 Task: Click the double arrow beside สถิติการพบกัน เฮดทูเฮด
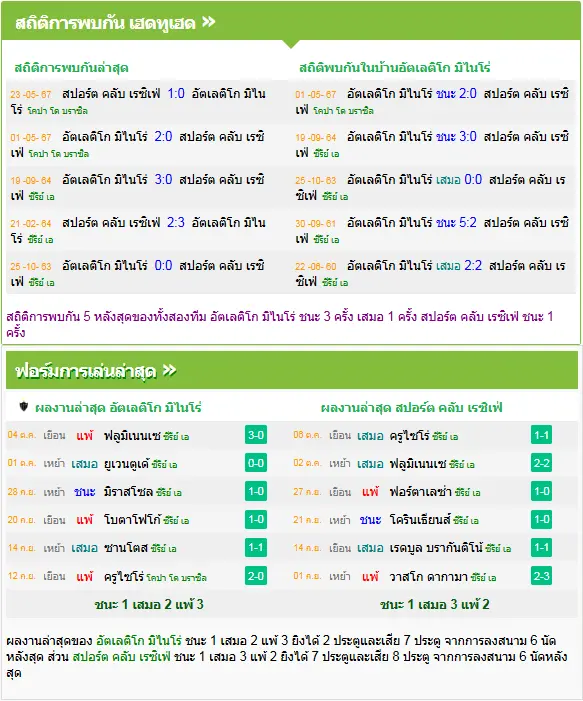[x=209, y=21]
